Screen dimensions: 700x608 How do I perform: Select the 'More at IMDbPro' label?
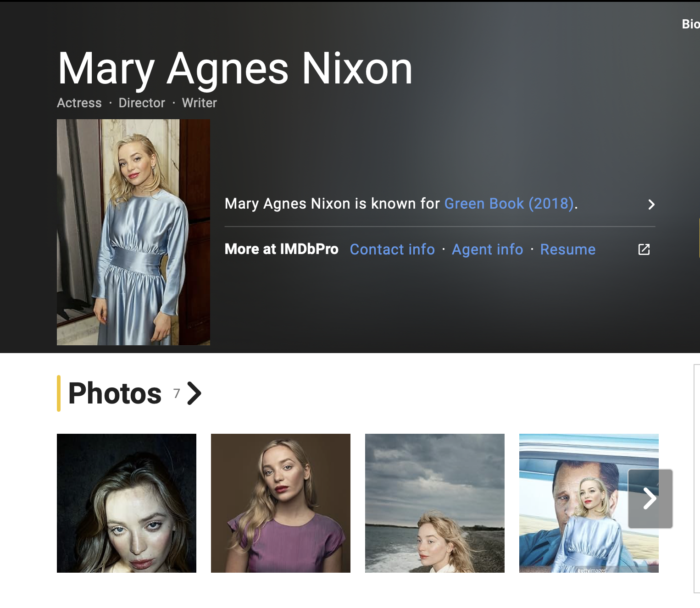pos(282,249)
